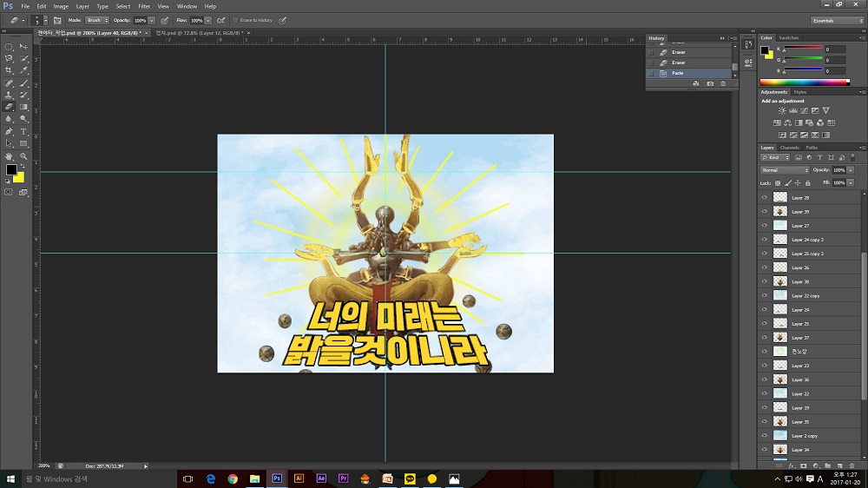Select the Zoom tool
This screenshot has height=488, width=868.
click(x=23, y=156)
